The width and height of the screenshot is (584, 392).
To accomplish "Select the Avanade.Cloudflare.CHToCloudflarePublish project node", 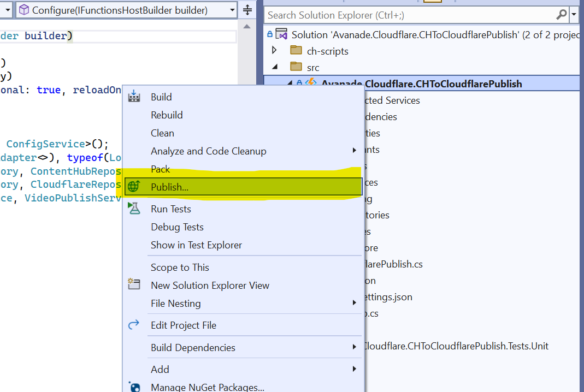I will pyautogui.click(x=421, y=84).
